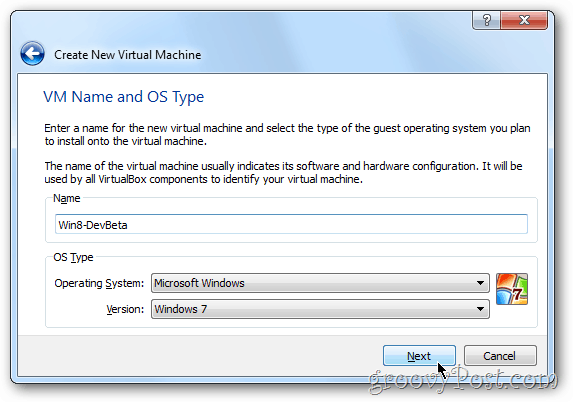Click the groovyPost.com watermark
Screen dimensions: 573x402
pos(463,379)
